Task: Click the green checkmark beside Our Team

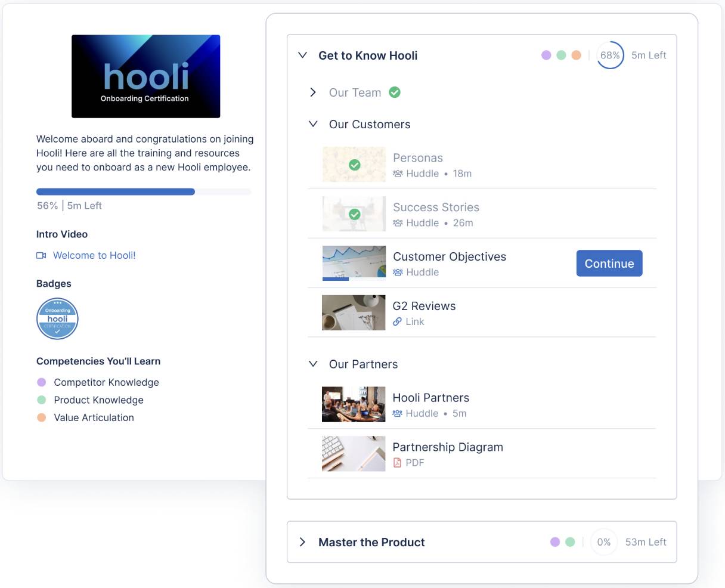Action: pyautogui.click(x=395, y=92)
